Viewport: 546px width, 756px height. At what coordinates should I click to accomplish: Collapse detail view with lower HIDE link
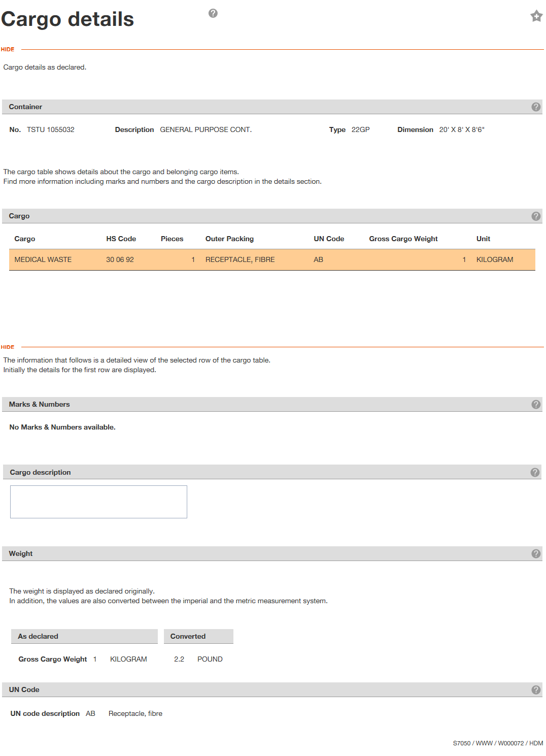8,347
